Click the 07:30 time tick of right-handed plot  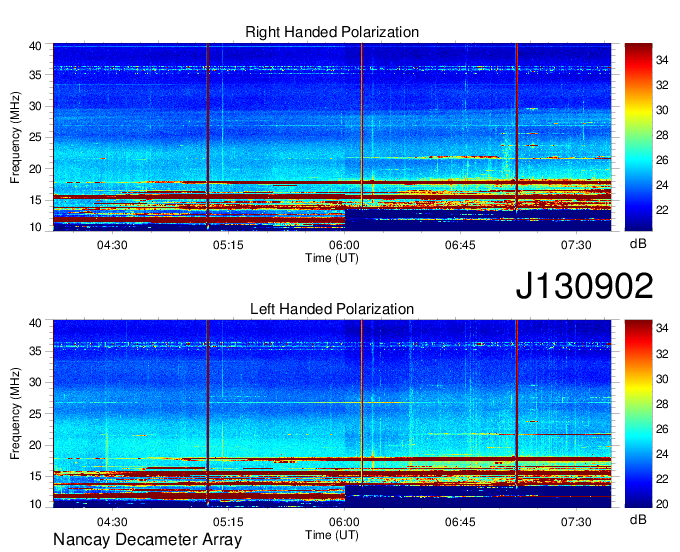(576, 245)
